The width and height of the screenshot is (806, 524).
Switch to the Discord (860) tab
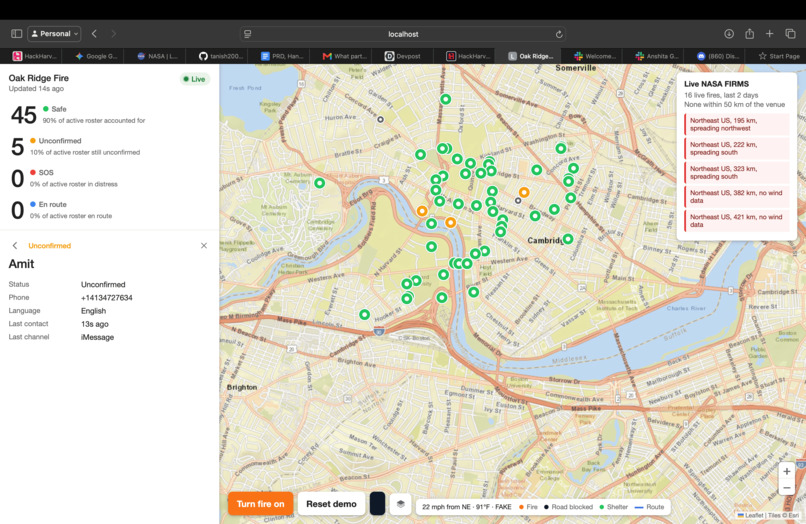[718, 56]
